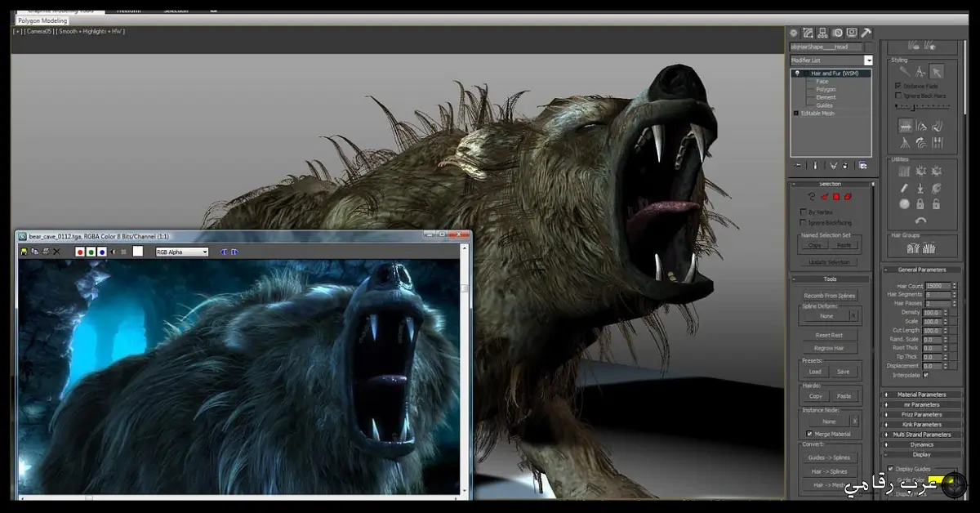Open the Modifier List dropdown
The image size is (980, 513).
tap(869, 60)
